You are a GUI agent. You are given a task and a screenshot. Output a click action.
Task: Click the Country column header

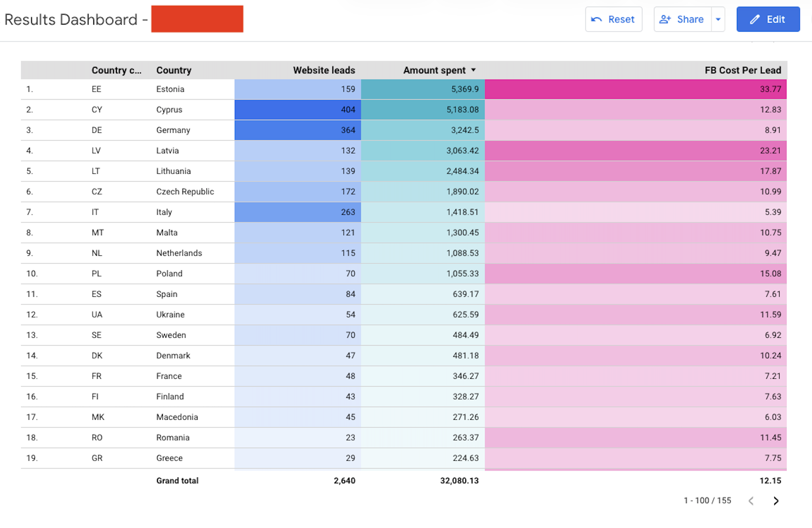coord(174,70)
